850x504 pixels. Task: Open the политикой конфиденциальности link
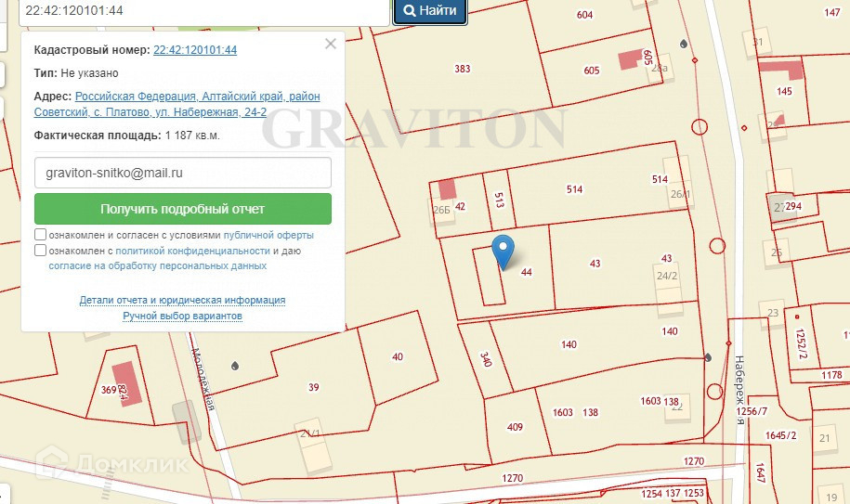click(192, 251)
